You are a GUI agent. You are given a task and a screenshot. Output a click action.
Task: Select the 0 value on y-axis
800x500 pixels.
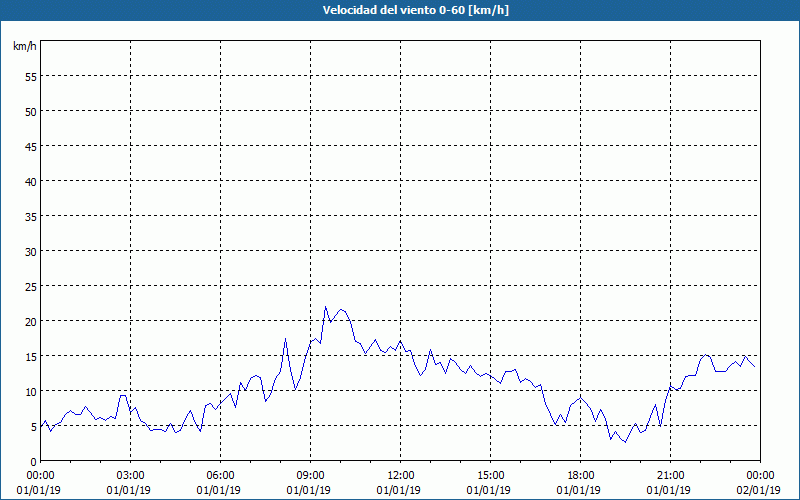pyautogui.click(x=34, y=462)
